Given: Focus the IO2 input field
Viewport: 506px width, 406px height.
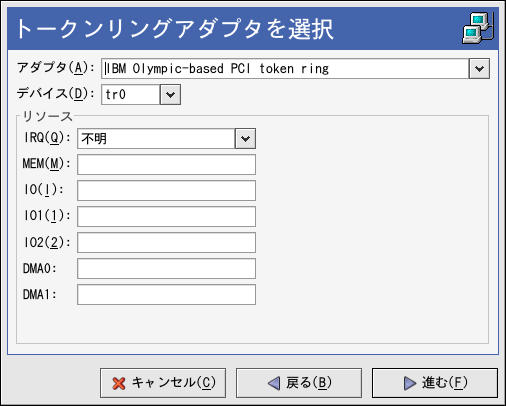Looking at the screenshot, I should (166, 242).
